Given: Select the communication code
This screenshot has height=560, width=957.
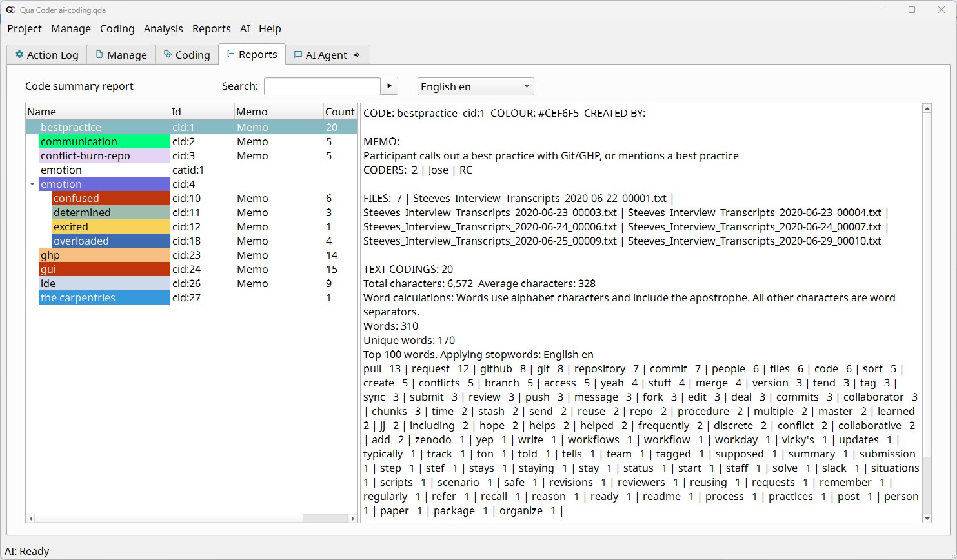Looking at the screenshot, I should 105,141.
